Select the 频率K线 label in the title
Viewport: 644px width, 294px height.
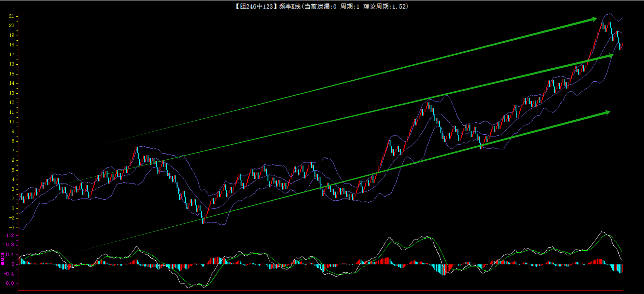[x=290, y=6]
